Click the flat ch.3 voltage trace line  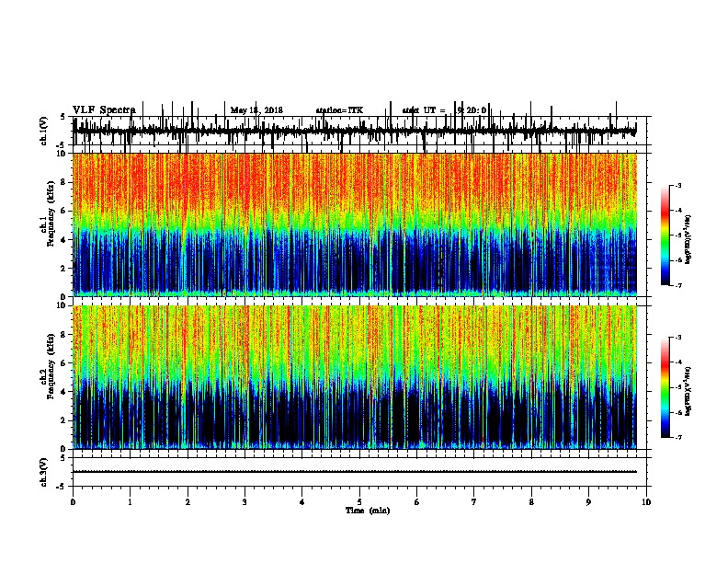tap(355, 472)
